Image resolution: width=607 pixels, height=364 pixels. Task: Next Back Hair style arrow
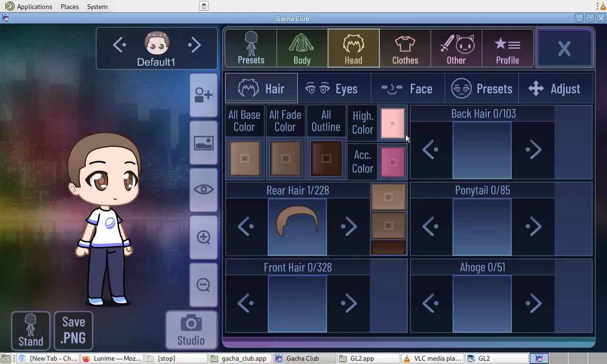coord(533,150)
